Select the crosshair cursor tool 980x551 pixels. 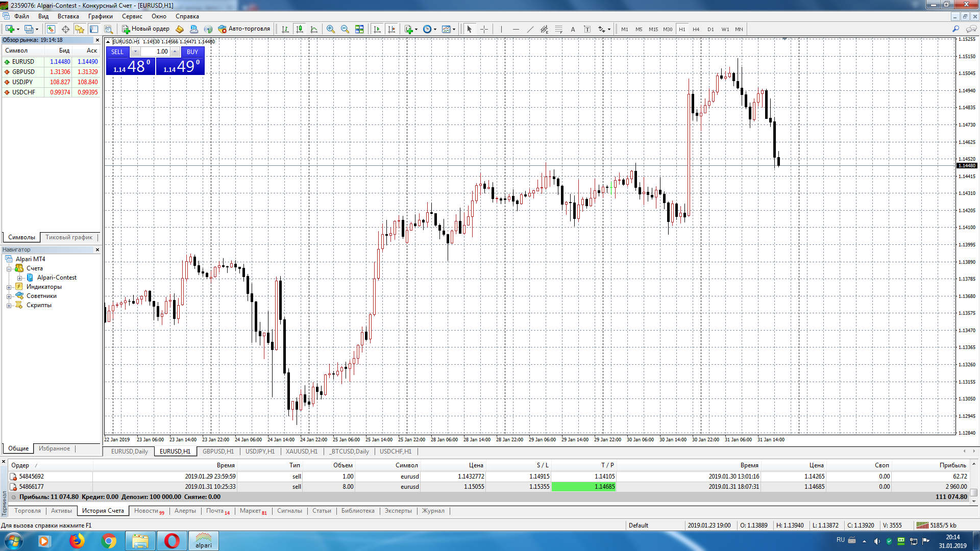pyautogui.click(x=484, y=29)
